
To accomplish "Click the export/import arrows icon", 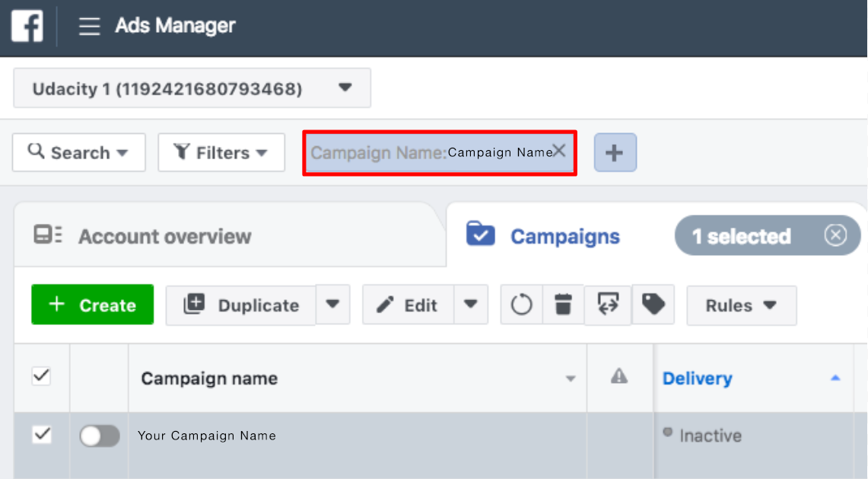I will 607,305.
